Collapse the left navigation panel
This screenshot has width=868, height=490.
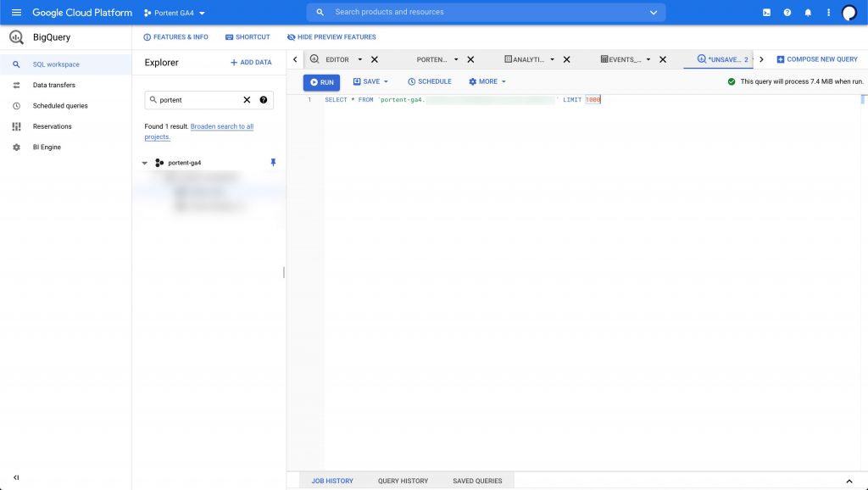click(x=16, y=477)
